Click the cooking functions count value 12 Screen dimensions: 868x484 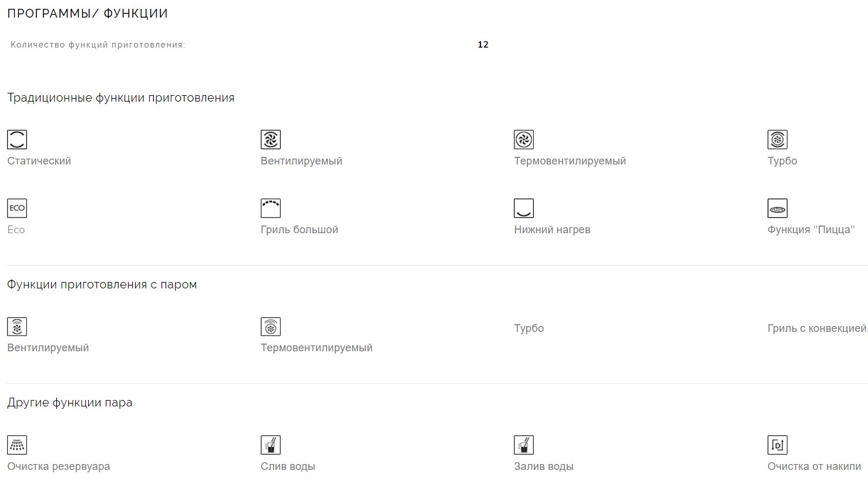coord(483,45)
